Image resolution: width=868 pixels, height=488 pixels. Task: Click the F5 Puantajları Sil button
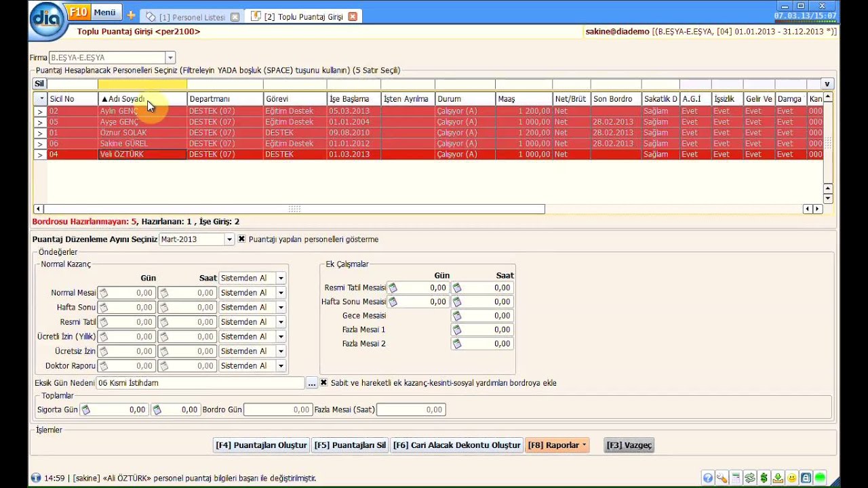pos(350,445)
